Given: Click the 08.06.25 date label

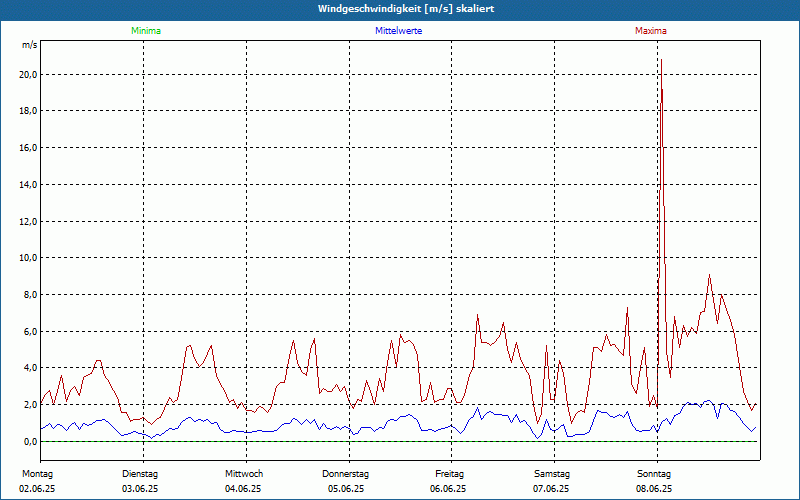Looking at the screenshot, I should [x=654, y=489].
